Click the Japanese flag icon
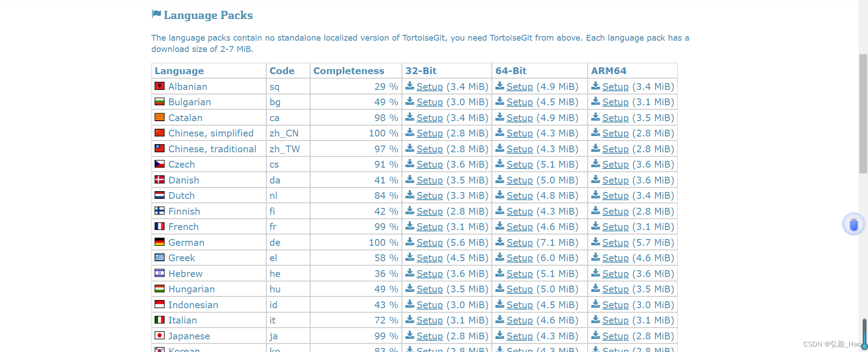The image size is (868, 352). (159, 335)
